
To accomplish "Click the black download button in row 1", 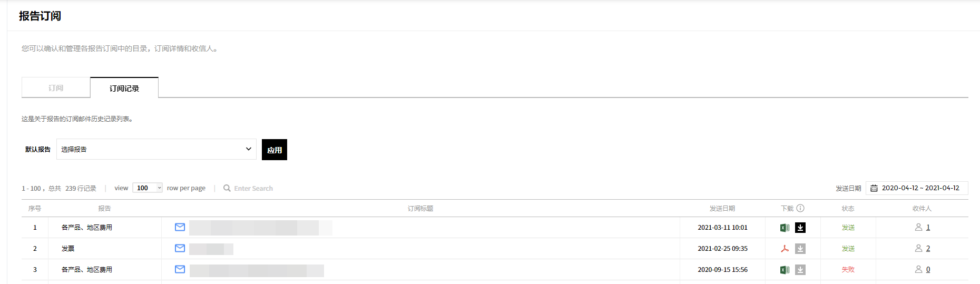I will [800, 228].
